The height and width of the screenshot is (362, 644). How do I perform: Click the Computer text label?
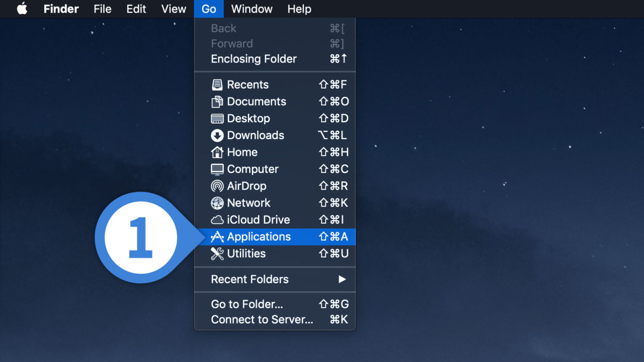pos(253,169)
